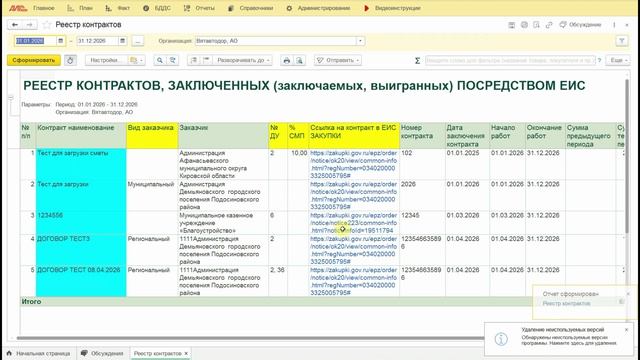This screenshot has height=360, width=640.
Task: Select the Реестр контрактов bottom tab
Action: 158,353
